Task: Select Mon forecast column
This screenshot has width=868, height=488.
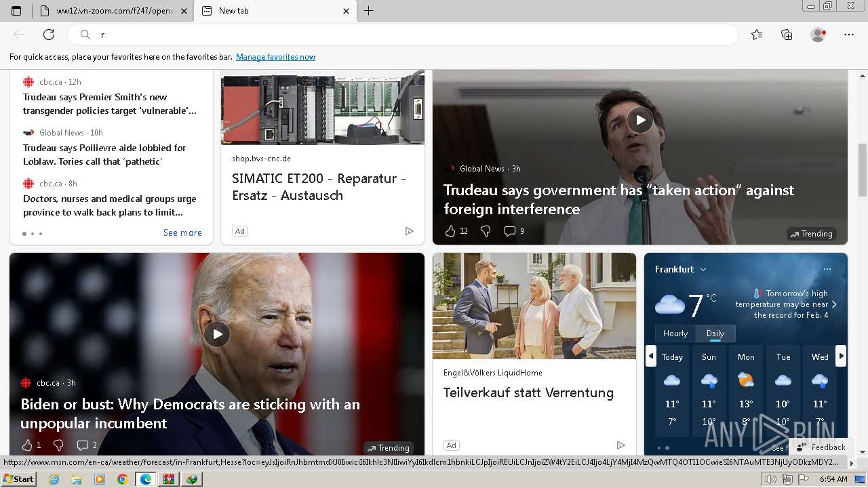Action: pos(746,390)
